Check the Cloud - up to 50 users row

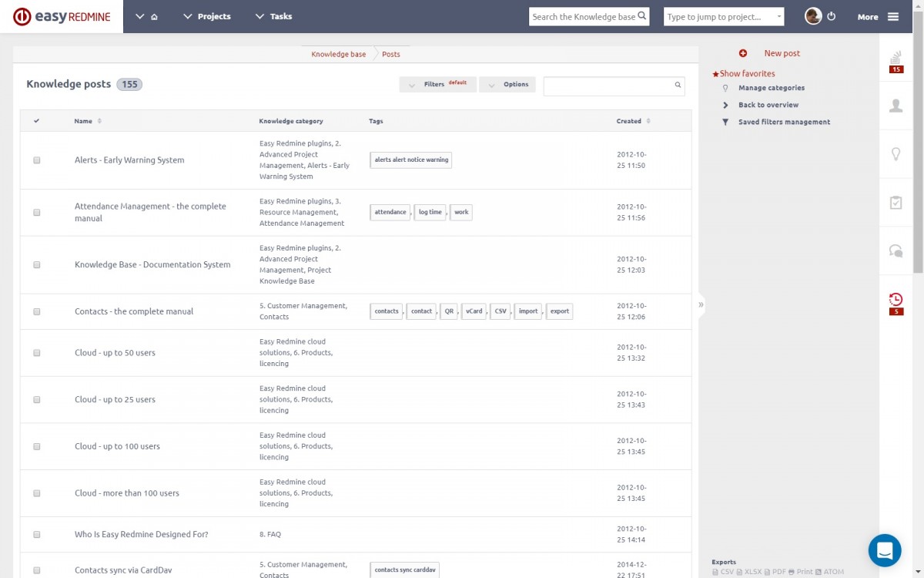coord(37,353)
